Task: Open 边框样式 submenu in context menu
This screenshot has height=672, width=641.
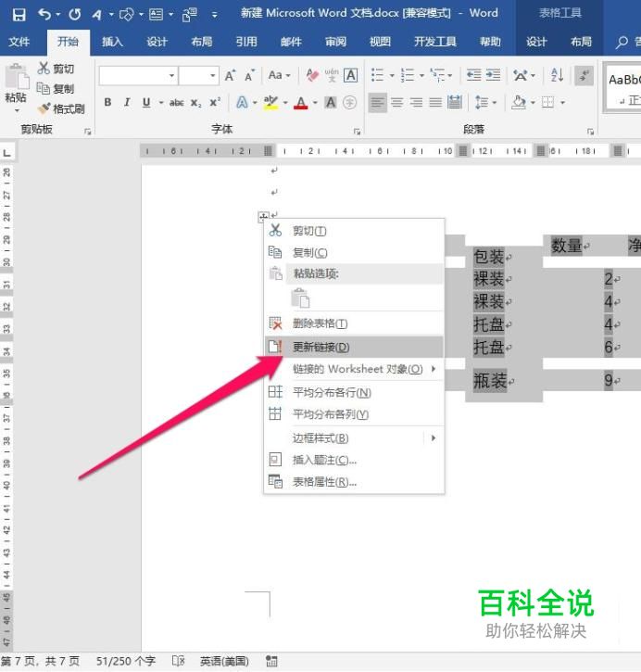Action: [354, 438]
